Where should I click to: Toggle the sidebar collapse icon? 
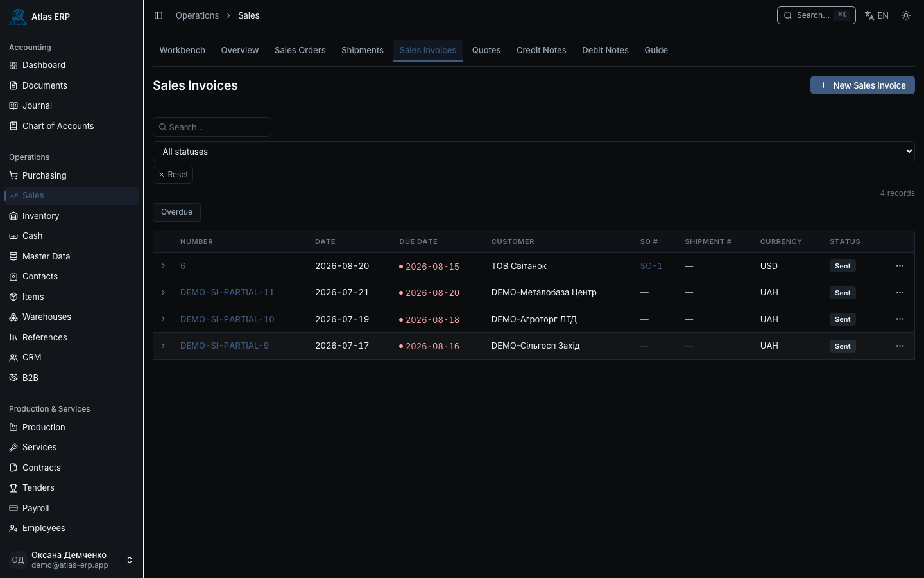[158, 15]
